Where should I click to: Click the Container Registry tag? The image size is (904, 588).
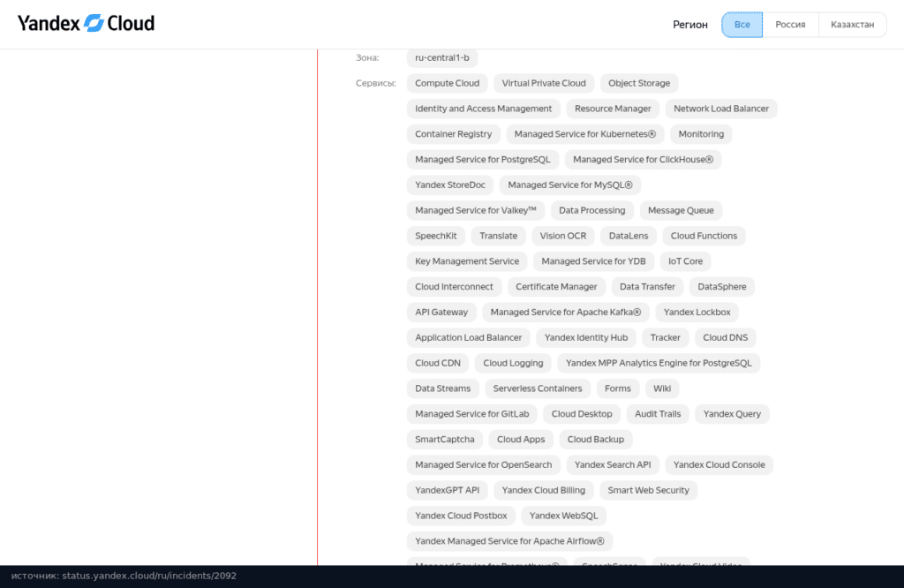tap(454, 133)
